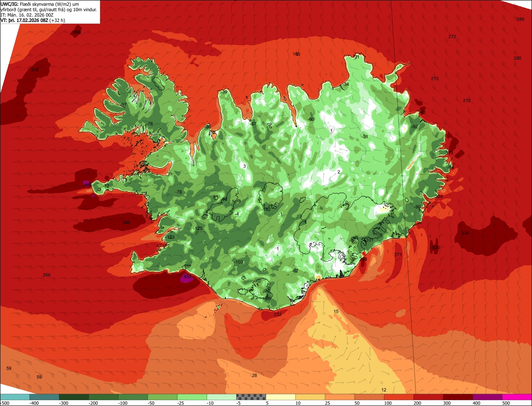Screen dimensions: 532x406
Task: Click the map value '-92' in east Iceland
Action: coord(414,127)
